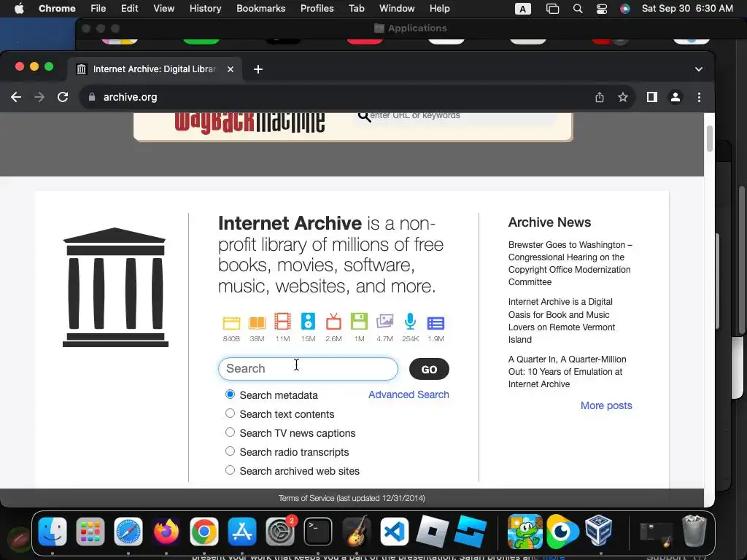Select Search text contents option
Viewport: 747px width, 560px height.
pos(230,413)
